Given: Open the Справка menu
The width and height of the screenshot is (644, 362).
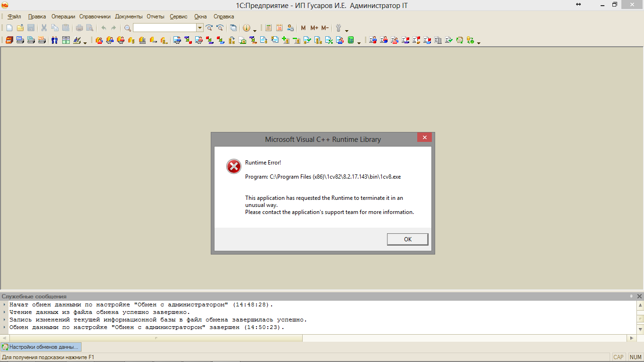Looking at the screenshot, I should click(223, 16).
